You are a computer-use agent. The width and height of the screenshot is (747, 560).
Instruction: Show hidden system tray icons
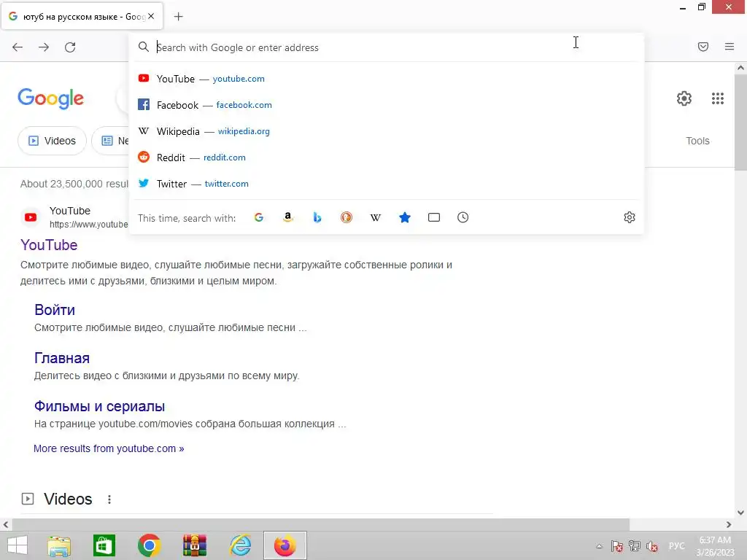coord(600,546)
